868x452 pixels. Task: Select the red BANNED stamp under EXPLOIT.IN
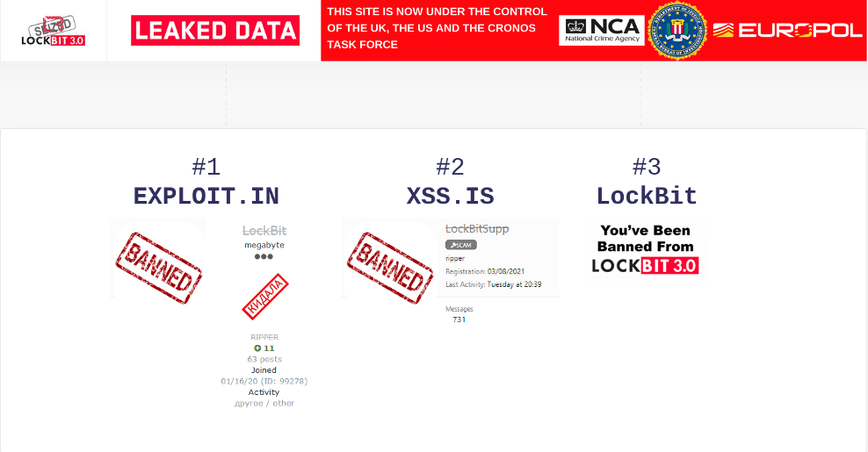coord(158,262)
